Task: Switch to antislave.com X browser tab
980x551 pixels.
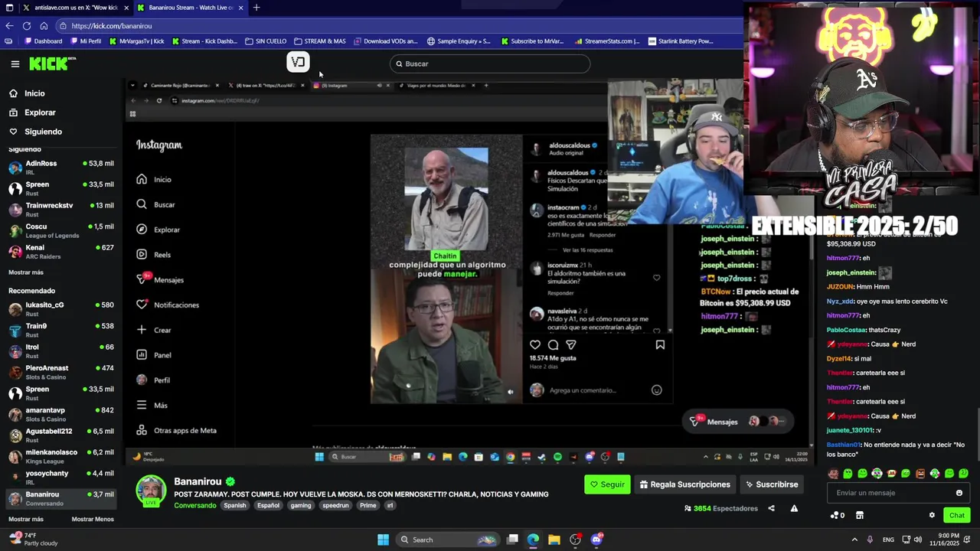Action: pos(73,8)
